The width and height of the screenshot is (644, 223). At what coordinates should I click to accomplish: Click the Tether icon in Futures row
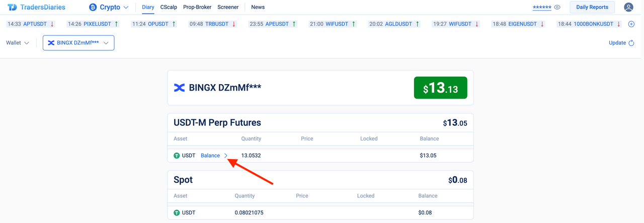pos(177,156)
